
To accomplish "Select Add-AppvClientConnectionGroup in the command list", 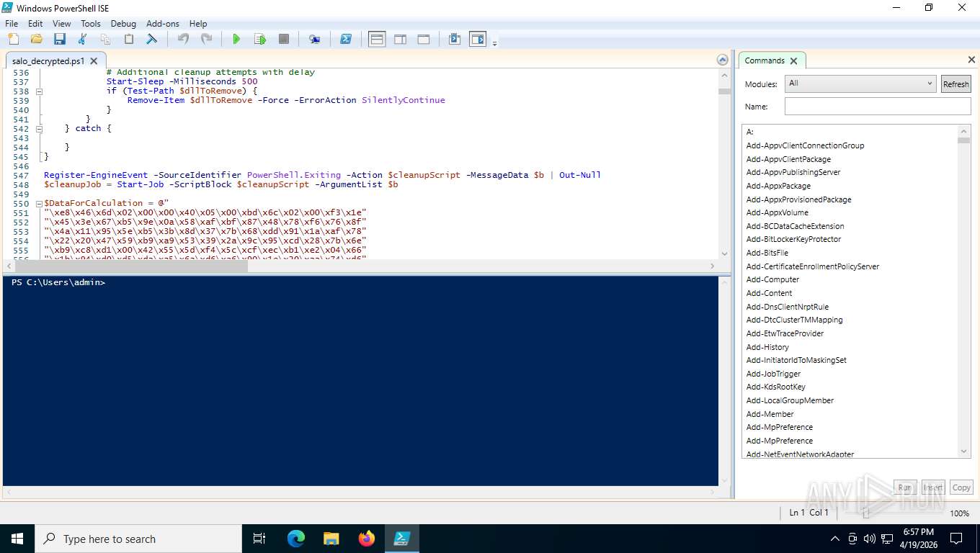I will 805,145.
